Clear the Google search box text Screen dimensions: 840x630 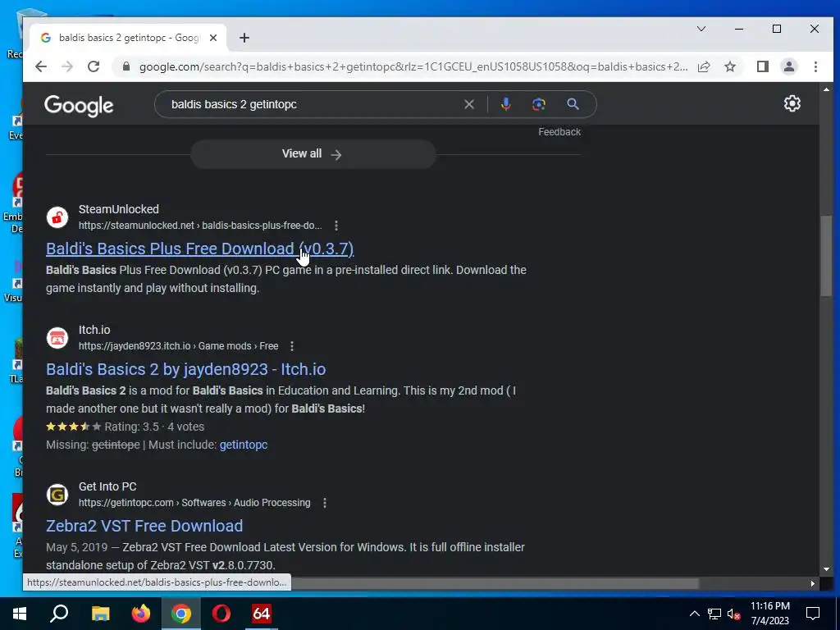pyautogui.click(x=469, y=104)
